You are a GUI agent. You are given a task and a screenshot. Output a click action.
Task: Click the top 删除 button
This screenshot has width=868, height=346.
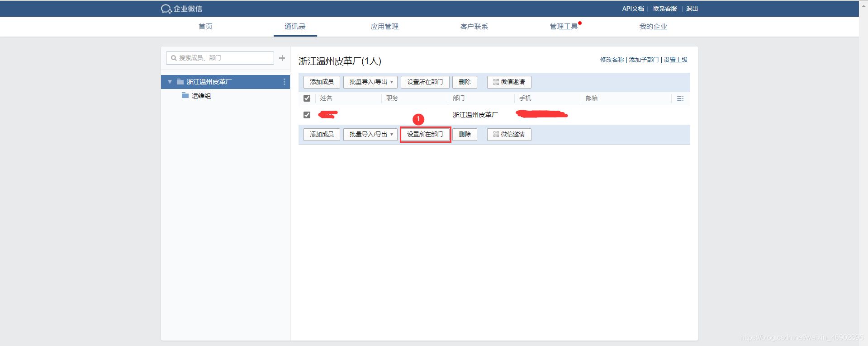click(465, 82)
